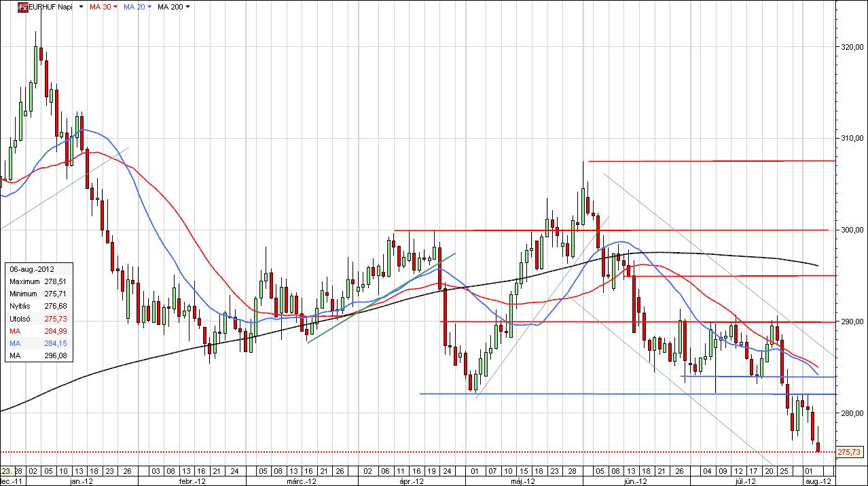Viewport: 868px width, 486px height.
Task: Click the Utolsó 275,73 row in info box
Action: [x=38, y=318]
